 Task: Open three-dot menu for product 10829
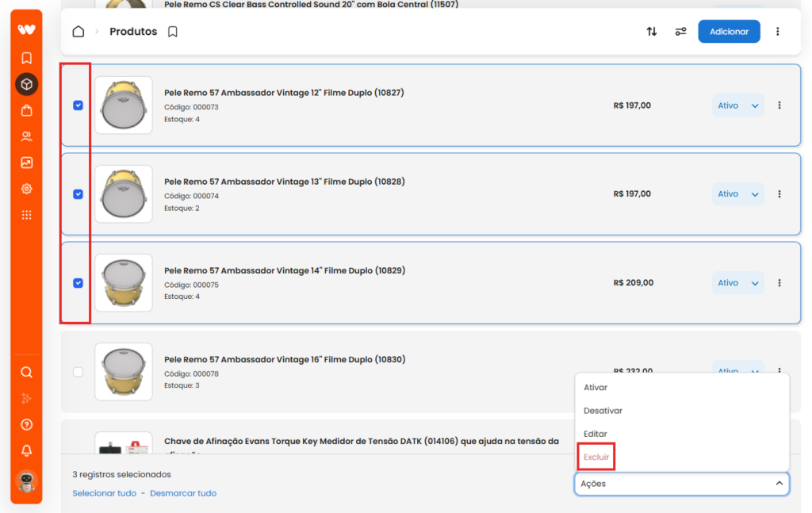779,282
